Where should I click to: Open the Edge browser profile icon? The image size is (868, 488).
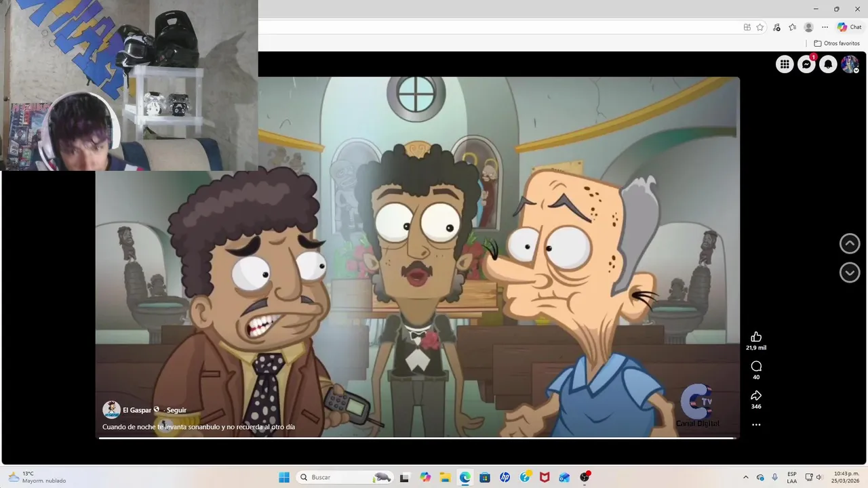click(808, 27)
